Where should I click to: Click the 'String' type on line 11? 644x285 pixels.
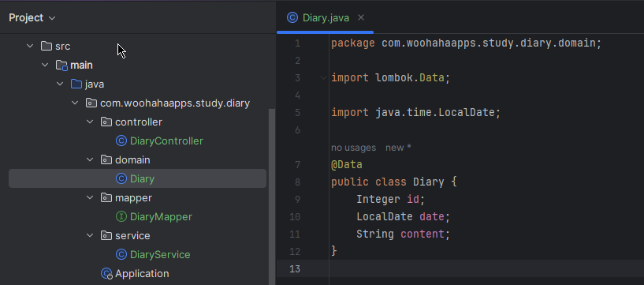pos(375,234)
